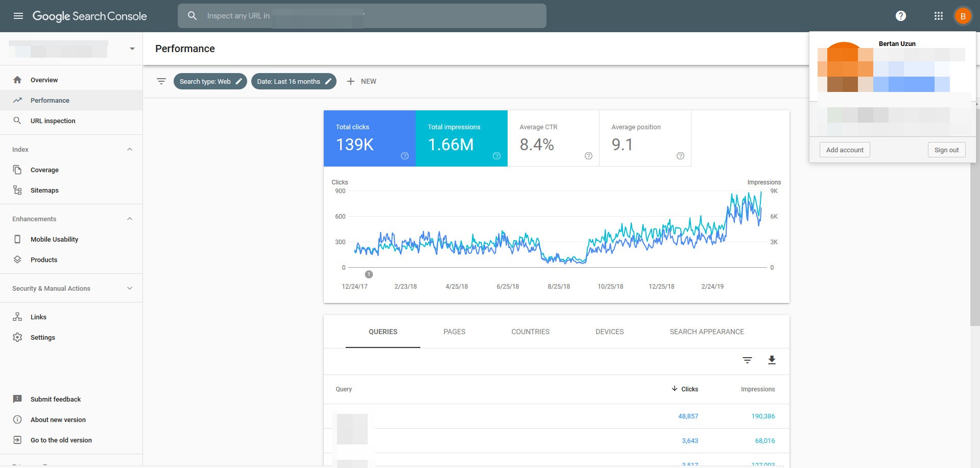
Task: Click the Add account button
Action: (845, 150)
